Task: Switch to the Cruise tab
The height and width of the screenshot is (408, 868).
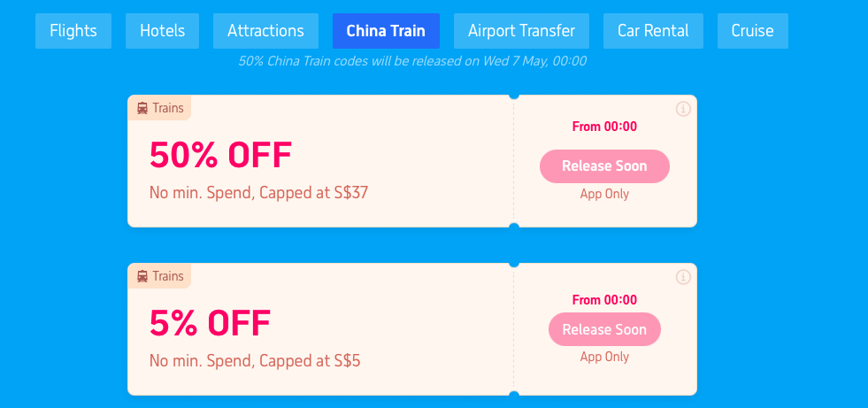Action: click(753, 31)
